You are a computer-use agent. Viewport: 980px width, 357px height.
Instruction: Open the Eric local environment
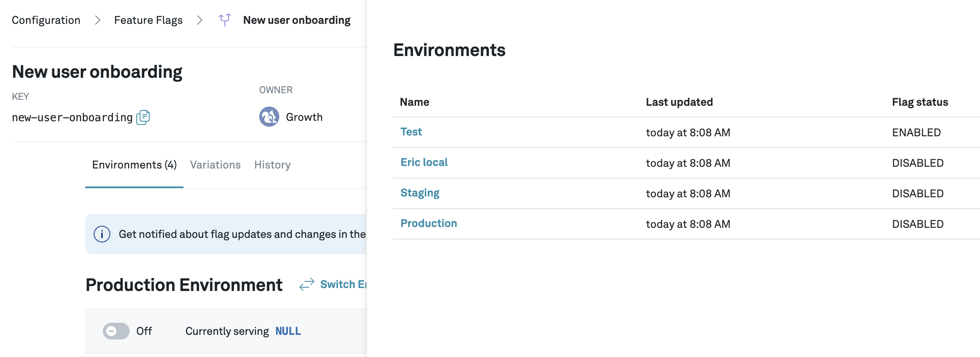424,162
